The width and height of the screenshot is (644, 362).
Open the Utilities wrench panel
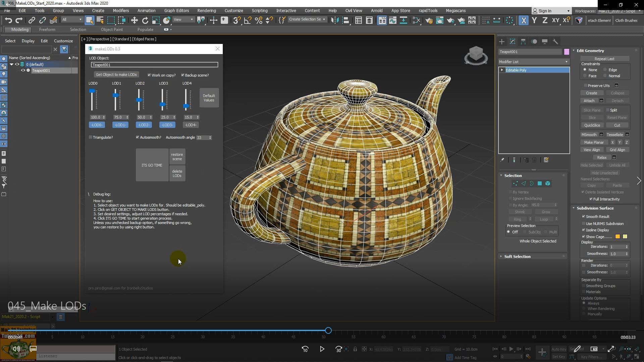pyautogui.click(x=555, y=42)
